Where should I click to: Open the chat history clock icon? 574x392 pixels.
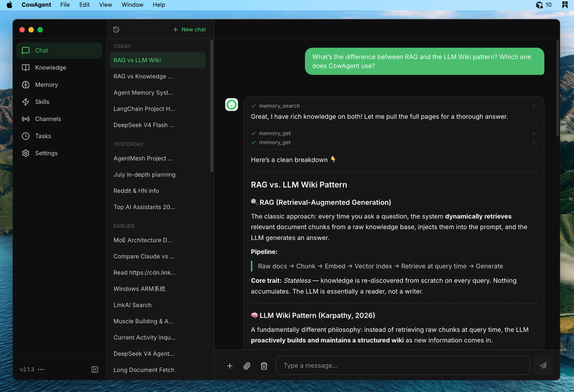coord(116,29)
